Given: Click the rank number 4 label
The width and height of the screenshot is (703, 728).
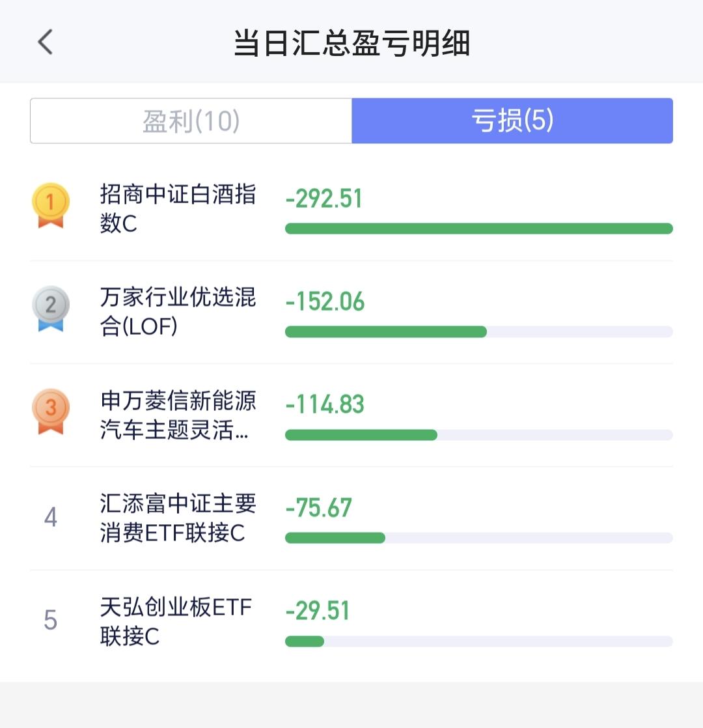Looking at the screenshot, I should [x=51, y=518].
